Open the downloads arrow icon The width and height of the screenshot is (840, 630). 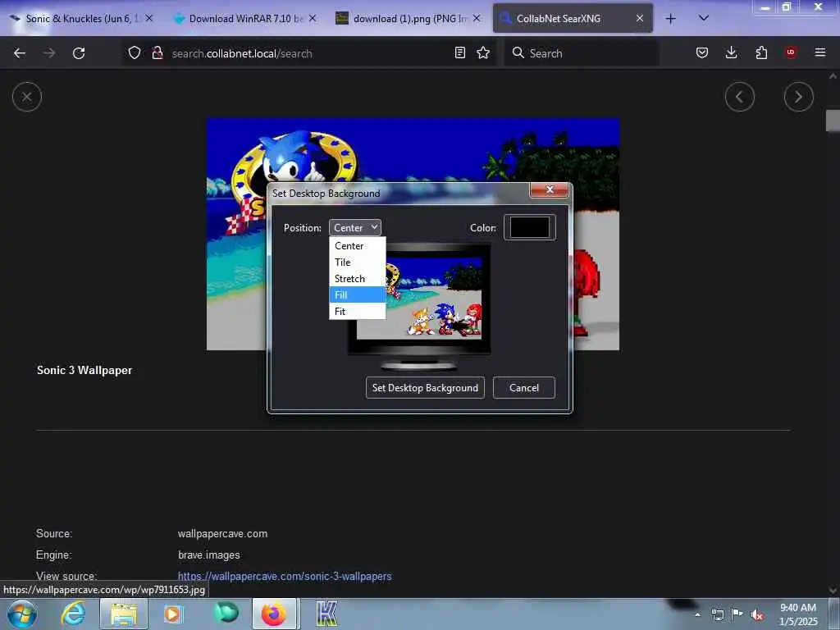tap(731, 52)
